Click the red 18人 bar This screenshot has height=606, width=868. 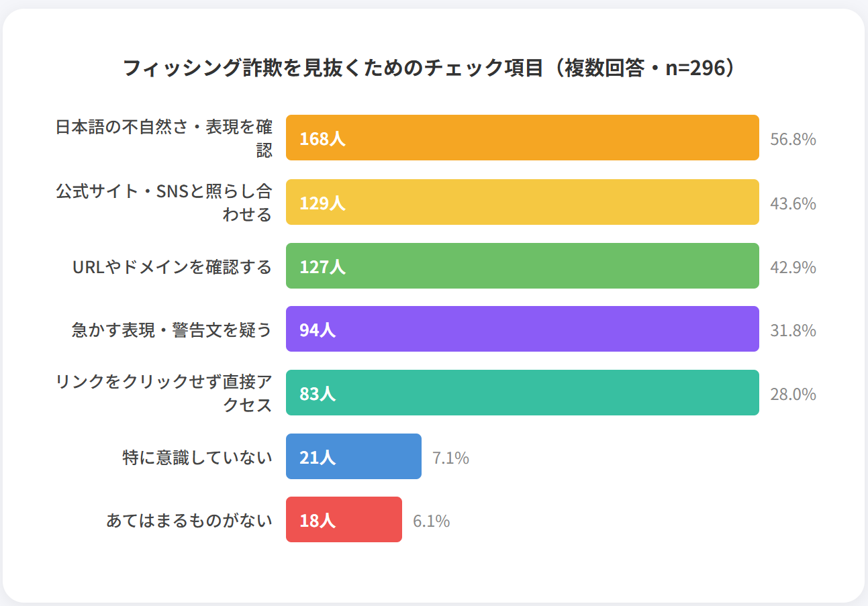point(344,519)
